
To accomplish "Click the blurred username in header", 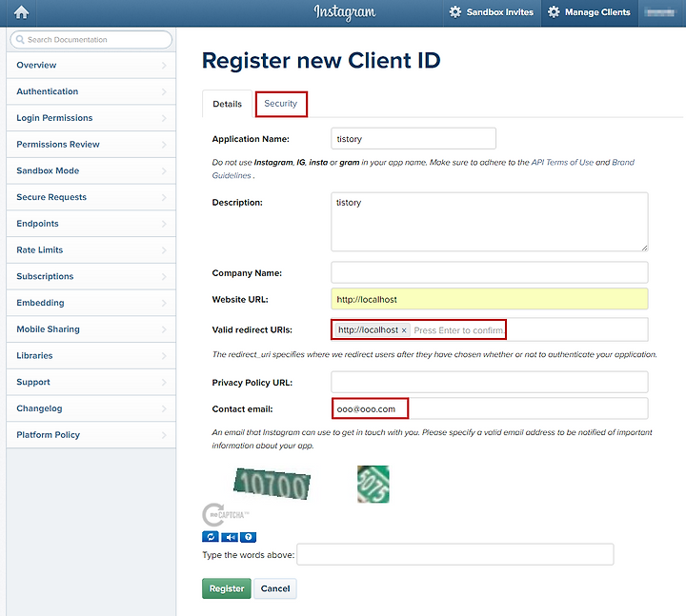I will click(660, 12).
